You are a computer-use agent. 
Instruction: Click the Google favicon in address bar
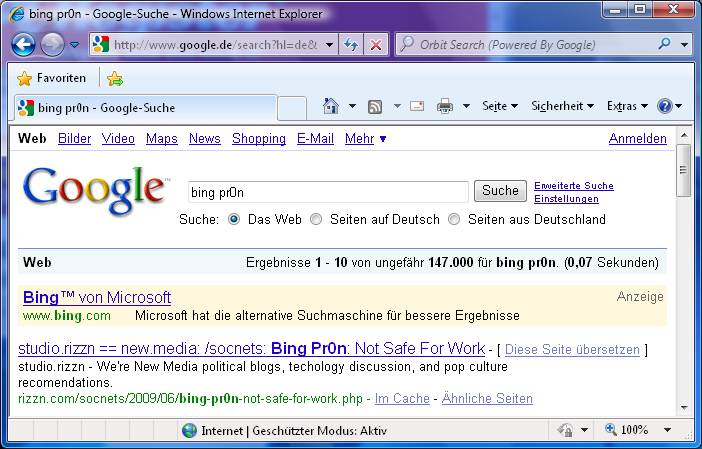(101, 44)
